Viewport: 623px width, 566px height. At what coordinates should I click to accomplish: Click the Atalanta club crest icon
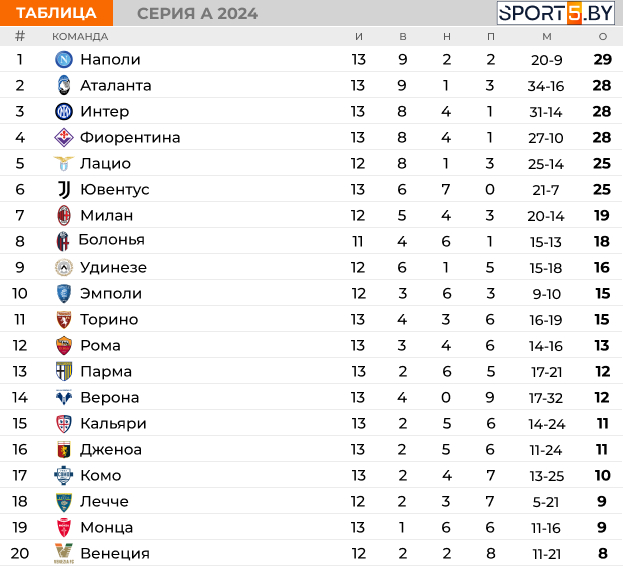64,85
